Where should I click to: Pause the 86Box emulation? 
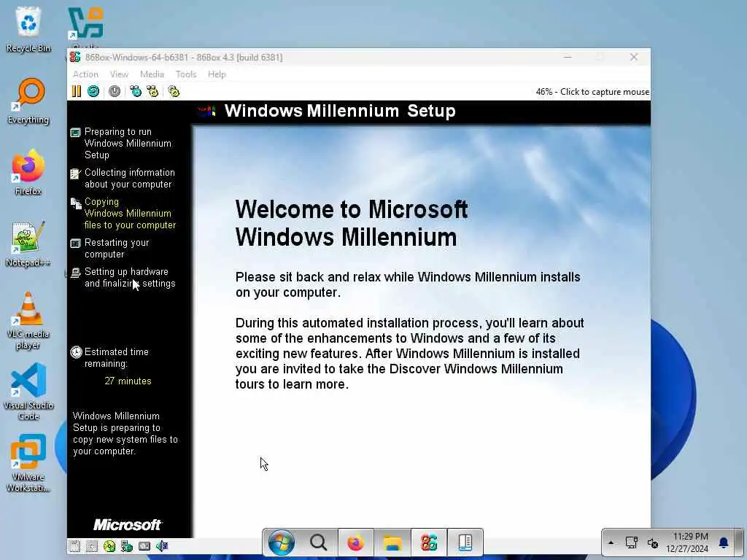[76, 91]
